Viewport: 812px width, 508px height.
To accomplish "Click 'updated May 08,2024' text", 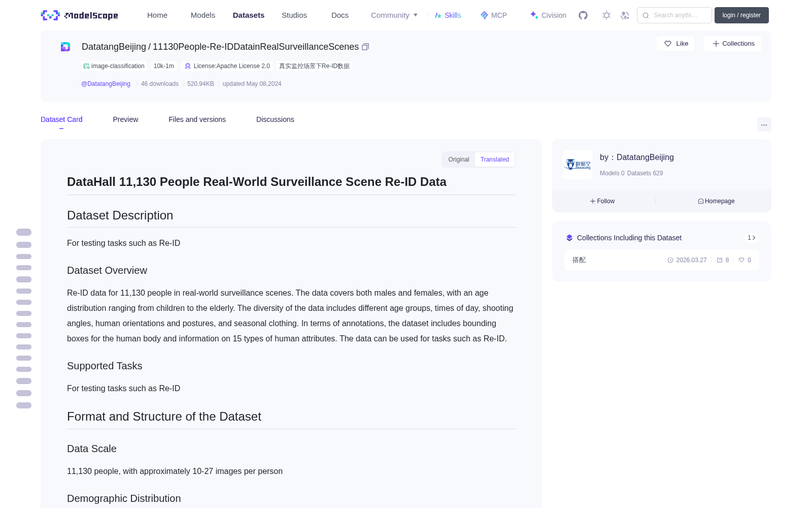I will [x=252, y=84].
